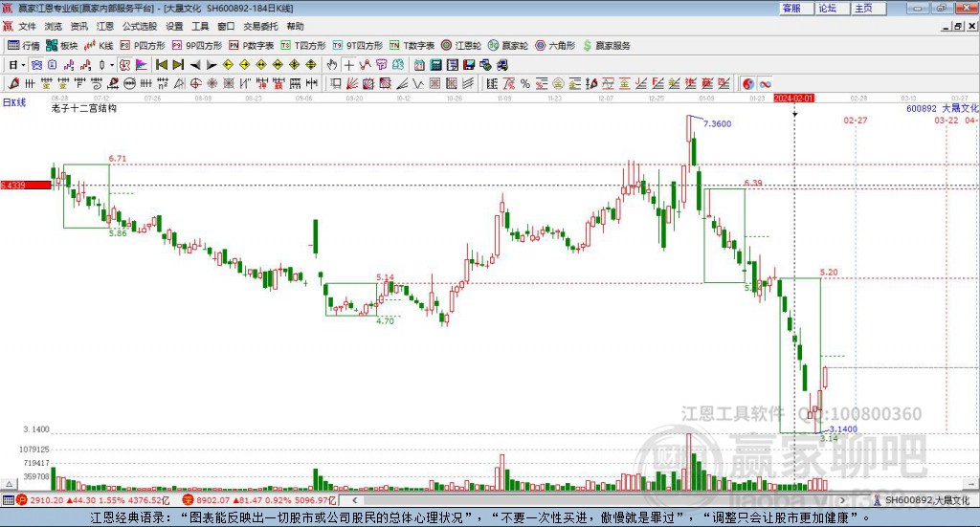Click the 老子十二宫结构 chart label

click(84, 108)
